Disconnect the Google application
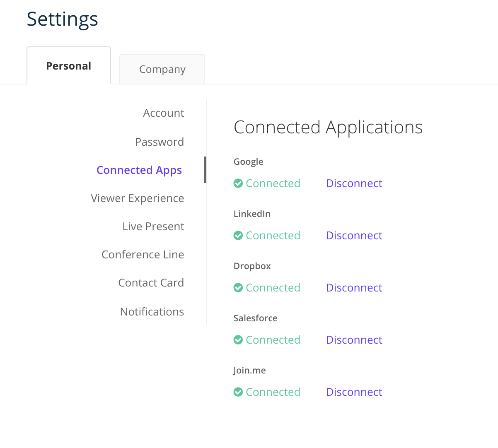498x448 pixels. (354, 183)
